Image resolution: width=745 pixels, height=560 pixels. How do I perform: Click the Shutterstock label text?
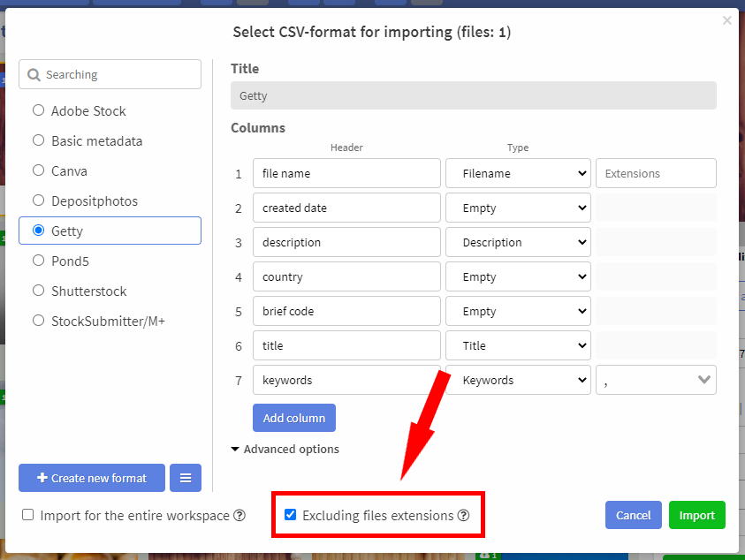[89, 291]
